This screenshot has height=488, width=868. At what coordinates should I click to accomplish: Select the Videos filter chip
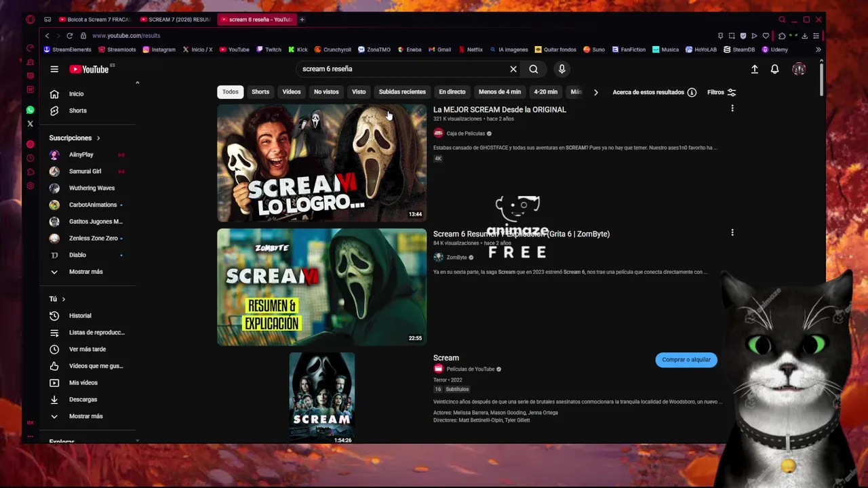coord(292,92)
